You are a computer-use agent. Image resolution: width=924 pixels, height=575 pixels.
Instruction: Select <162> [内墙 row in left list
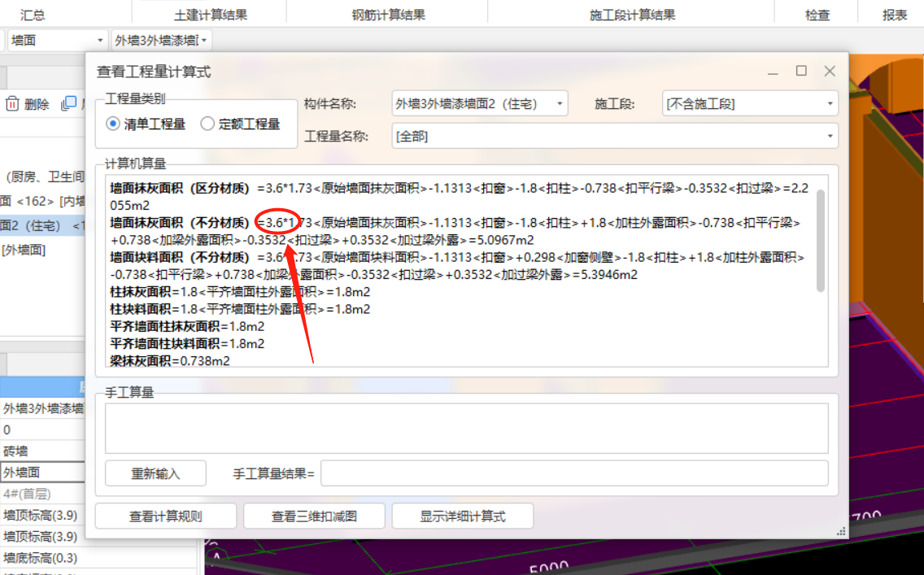click(x=42, y=201)
